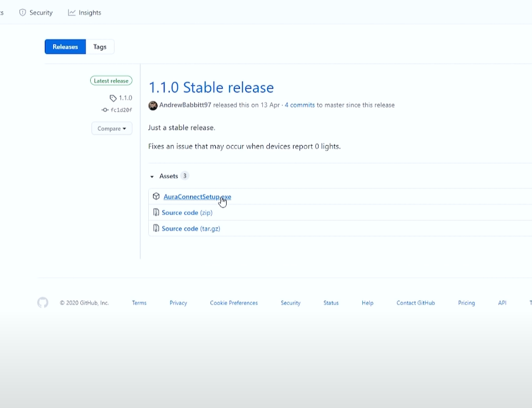This screenshot has width=532, height=408.
Task: Open Contact GitHub link
Action: click(416, 303)
